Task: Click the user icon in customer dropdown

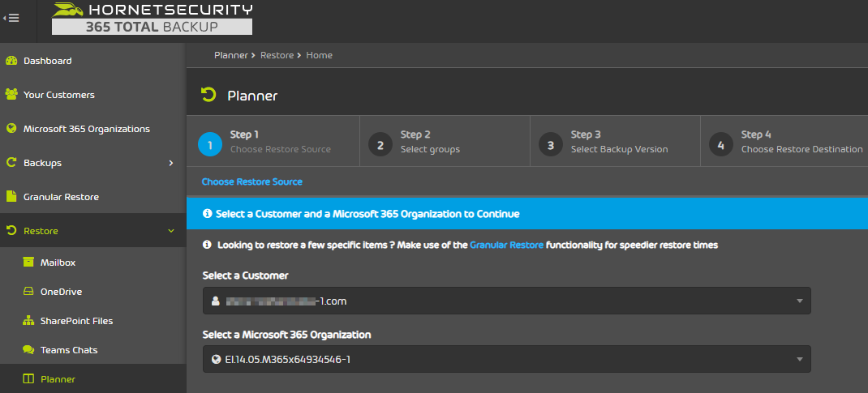Action: 215,301
